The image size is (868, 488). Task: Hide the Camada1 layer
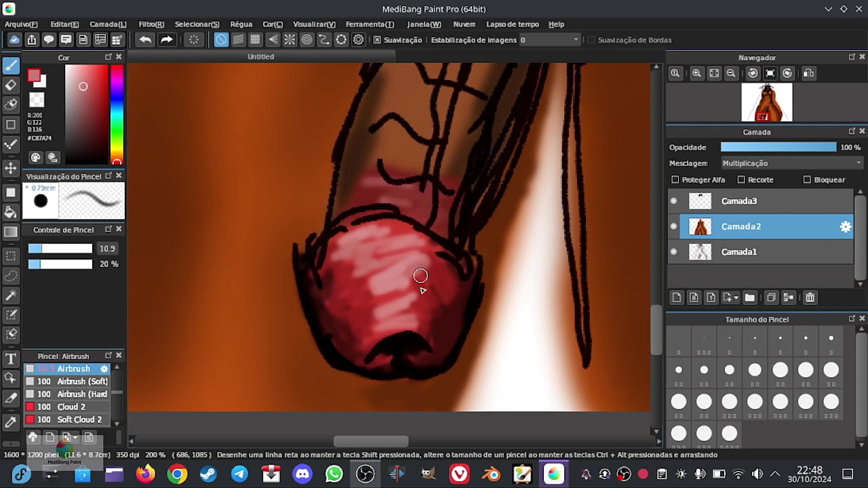point(673,252)
